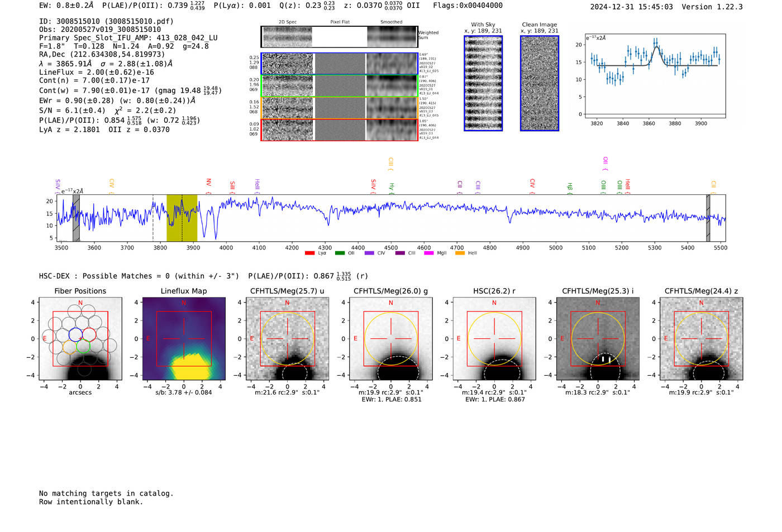This screenshot has width=782, height=532.
Task: Click the RA,Dec coordinates text
Action: [102, 55]
